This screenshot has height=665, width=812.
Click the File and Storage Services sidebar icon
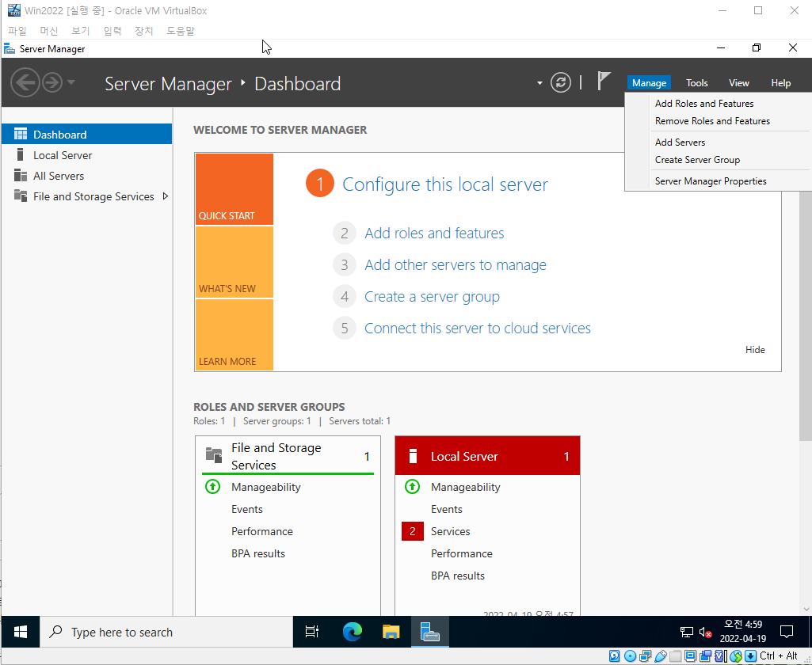tap(20, 196)
